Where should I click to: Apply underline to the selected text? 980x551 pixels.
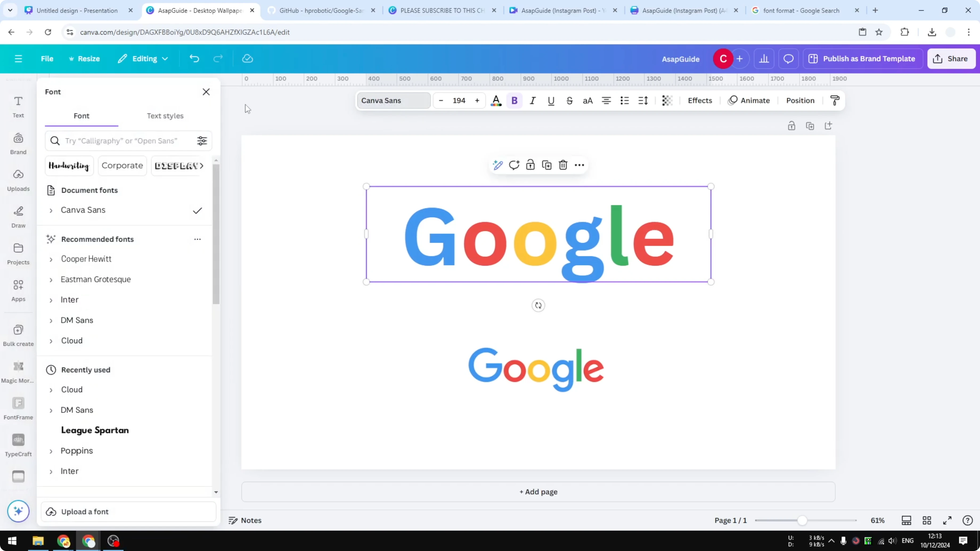tap(551, 100)
